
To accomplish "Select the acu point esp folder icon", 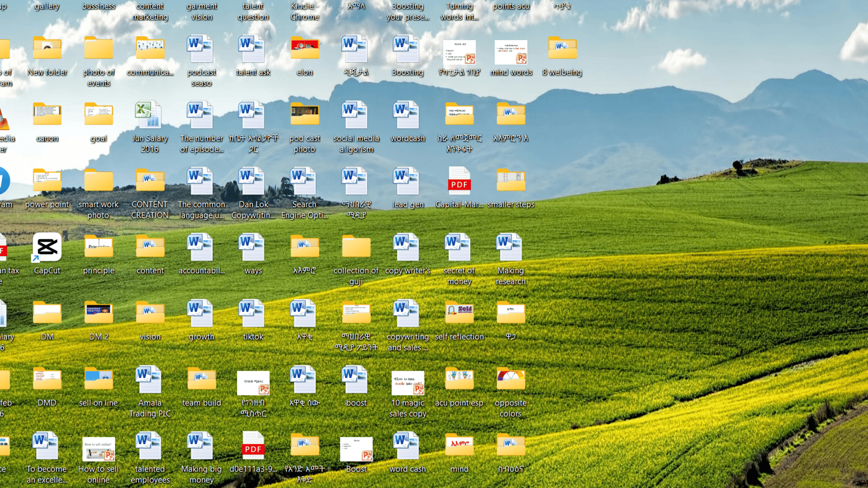I will click(459, 380).
